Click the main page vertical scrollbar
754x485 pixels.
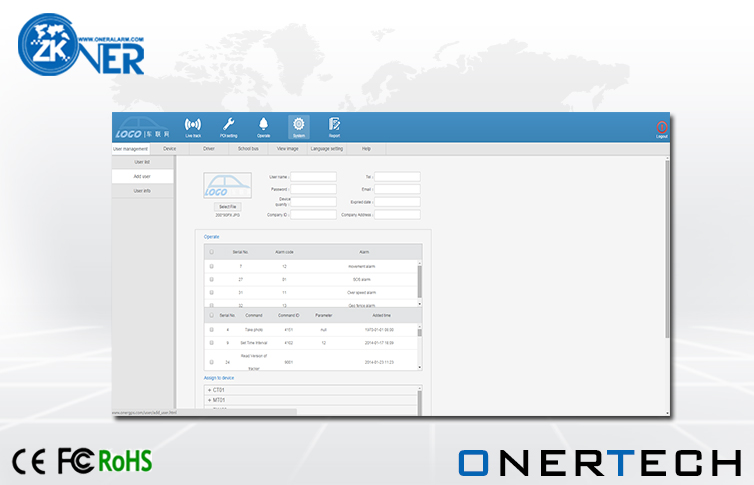(667, 249)
